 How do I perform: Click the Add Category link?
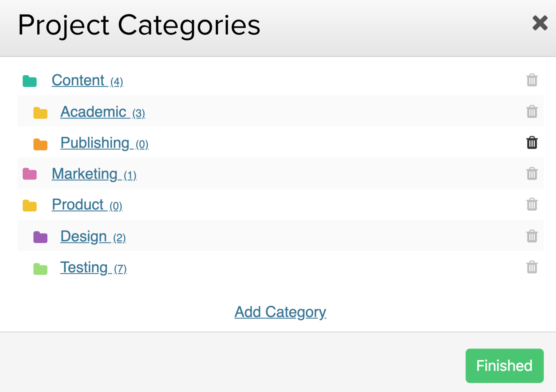tap(280, 312)
